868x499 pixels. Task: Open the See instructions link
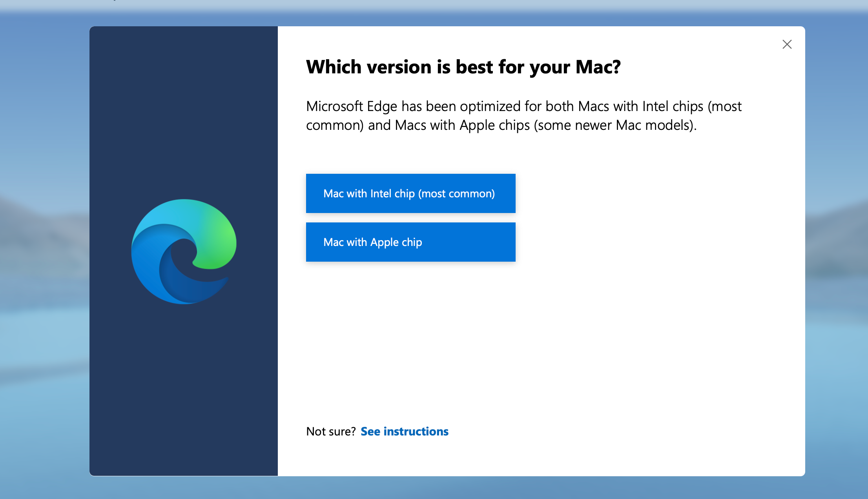(x=404, y=432)
